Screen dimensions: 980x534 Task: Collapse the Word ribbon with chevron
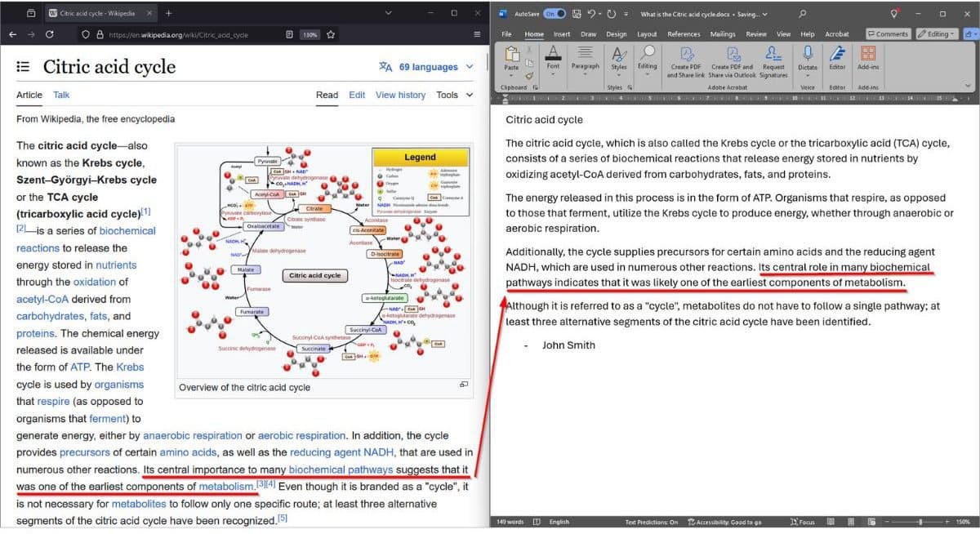pos(968,86)
